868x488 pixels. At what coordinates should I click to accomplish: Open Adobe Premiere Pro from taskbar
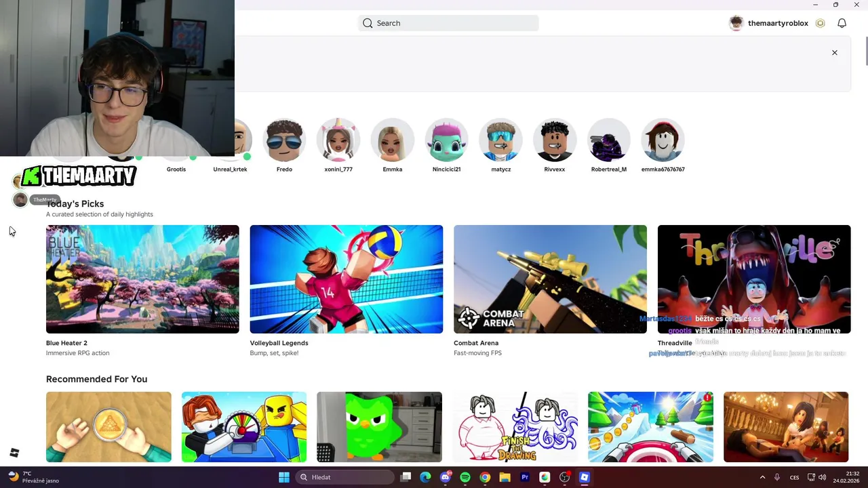click(525, 477)
